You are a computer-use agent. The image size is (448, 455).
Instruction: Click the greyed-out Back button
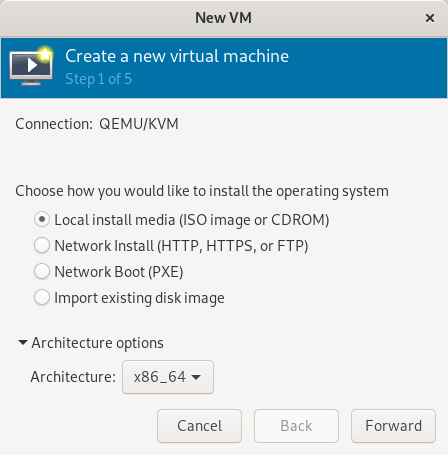point(296,426)
